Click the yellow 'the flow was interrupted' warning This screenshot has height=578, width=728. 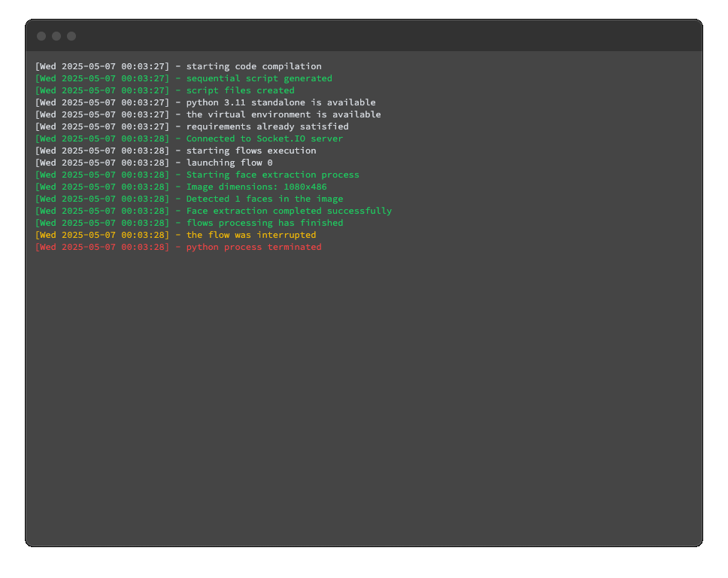tap(250, 235)
